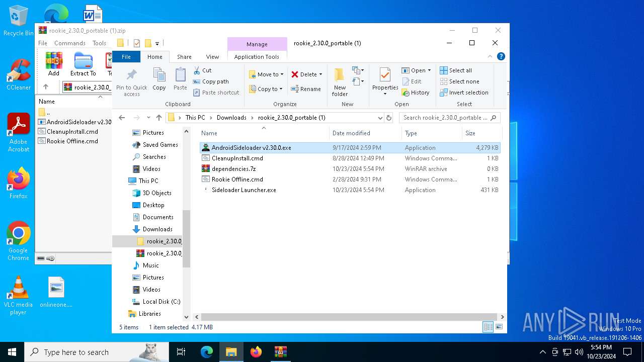The width and height of the screenshot is (644, 362).
Task: Select Local Disk (C:) in navigation pane
Action: click(161, 302)
